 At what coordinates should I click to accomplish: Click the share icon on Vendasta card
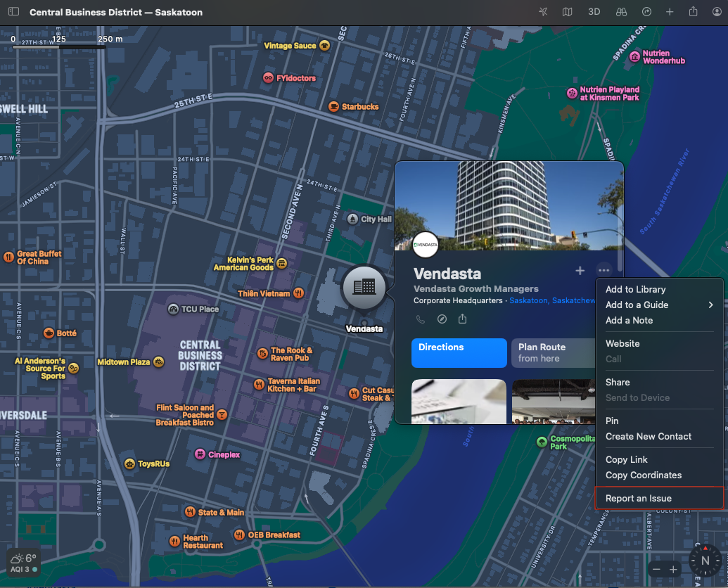462,319
